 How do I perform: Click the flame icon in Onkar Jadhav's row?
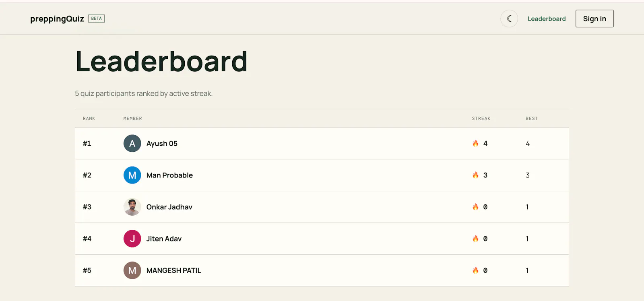pyautogui.click(x=475, y=207)
